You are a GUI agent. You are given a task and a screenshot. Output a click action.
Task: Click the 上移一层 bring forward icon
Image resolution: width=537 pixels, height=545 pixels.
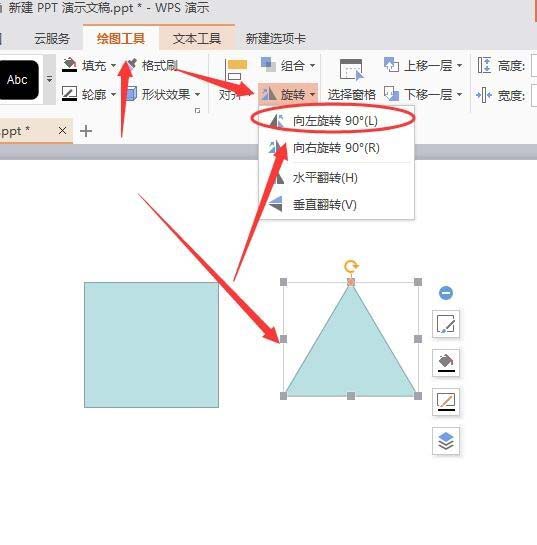(391, 65)
